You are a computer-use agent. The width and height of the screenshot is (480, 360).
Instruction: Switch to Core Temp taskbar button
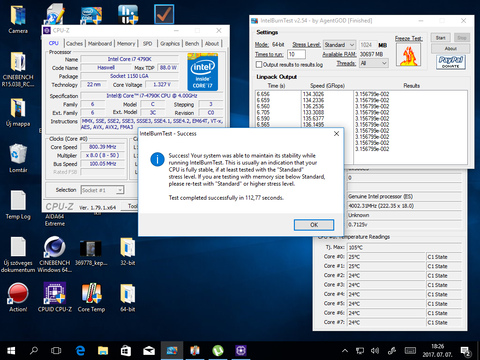click(x=195, y=351)
